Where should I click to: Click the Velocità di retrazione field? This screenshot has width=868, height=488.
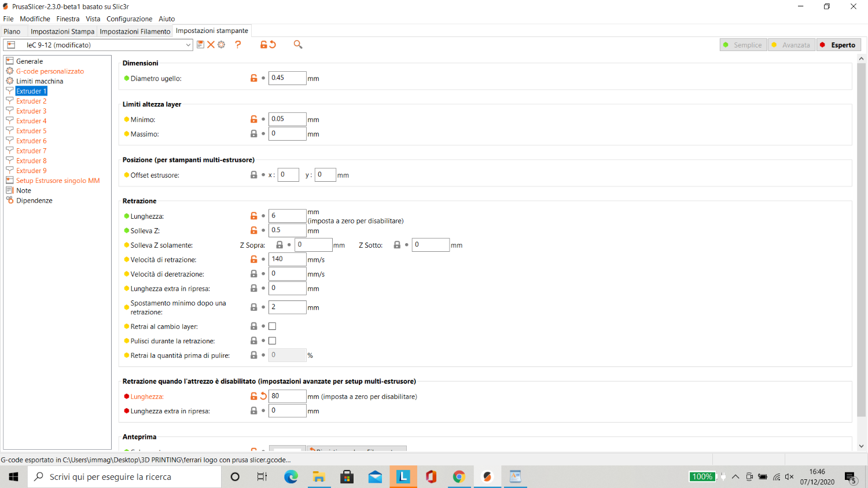(287, 259)
